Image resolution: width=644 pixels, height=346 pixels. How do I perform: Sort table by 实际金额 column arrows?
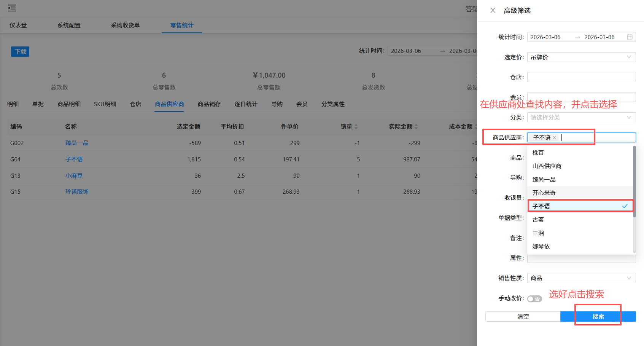pyautogui.click(x=416, y=126)
